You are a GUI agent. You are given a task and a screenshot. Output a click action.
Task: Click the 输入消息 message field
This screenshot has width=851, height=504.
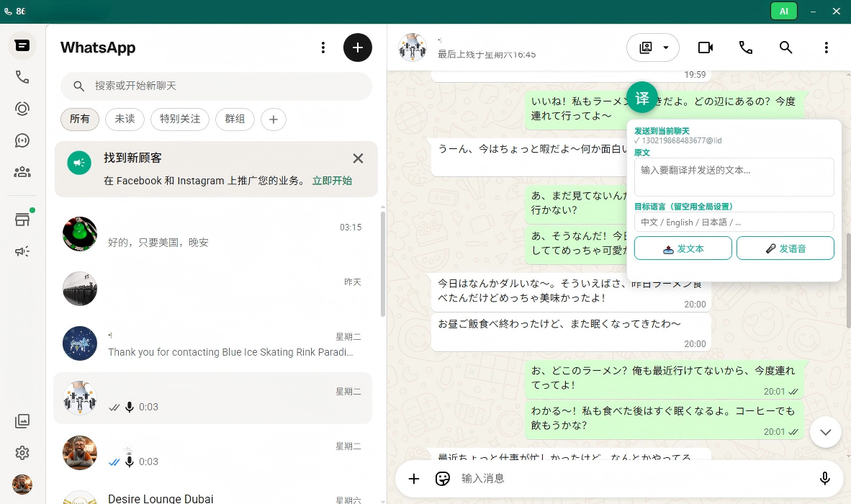coord(635,479)
